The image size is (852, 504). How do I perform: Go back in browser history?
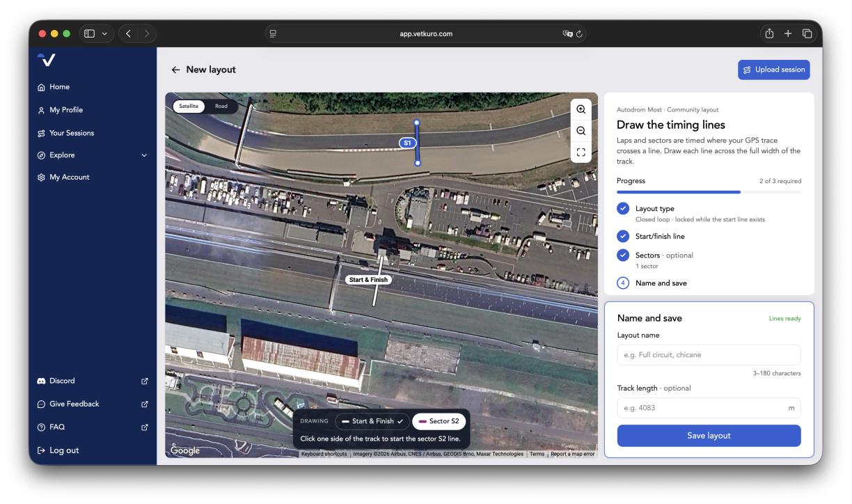(129, 33)
